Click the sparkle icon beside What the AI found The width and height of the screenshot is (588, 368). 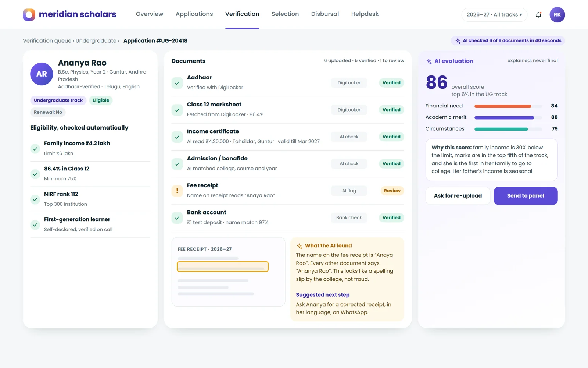(x=300, y=246)
